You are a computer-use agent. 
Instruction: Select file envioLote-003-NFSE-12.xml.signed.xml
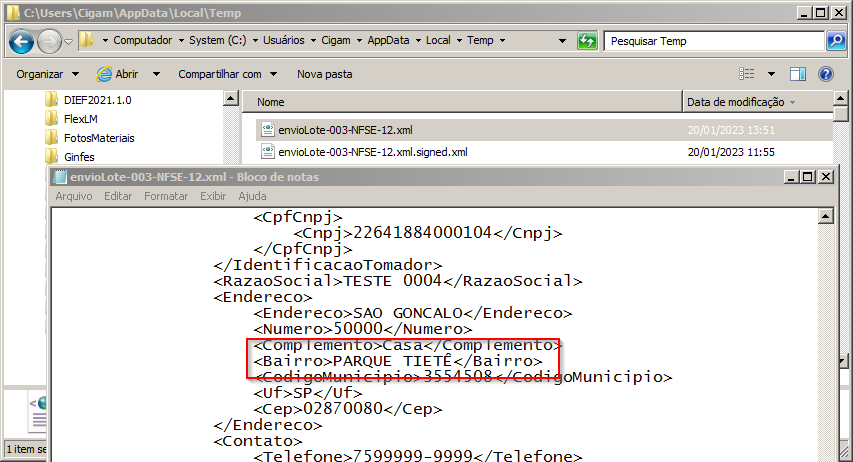pos(373,152)
